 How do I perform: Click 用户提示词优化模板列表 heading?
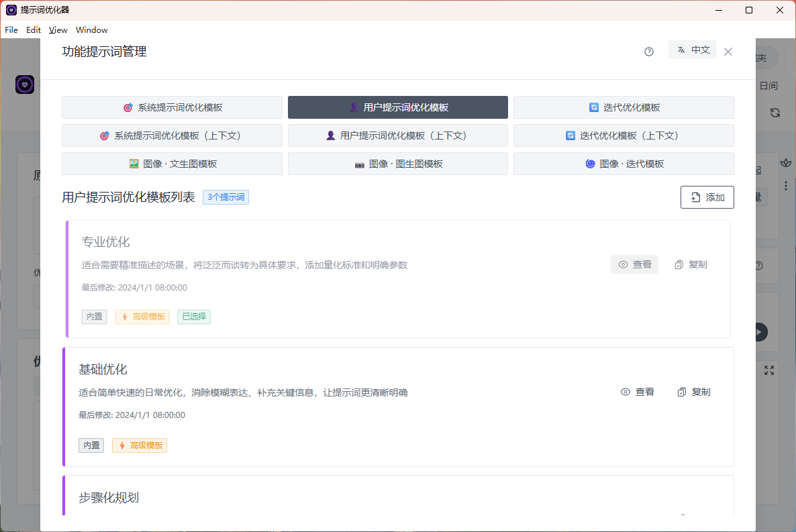(128, 197)
